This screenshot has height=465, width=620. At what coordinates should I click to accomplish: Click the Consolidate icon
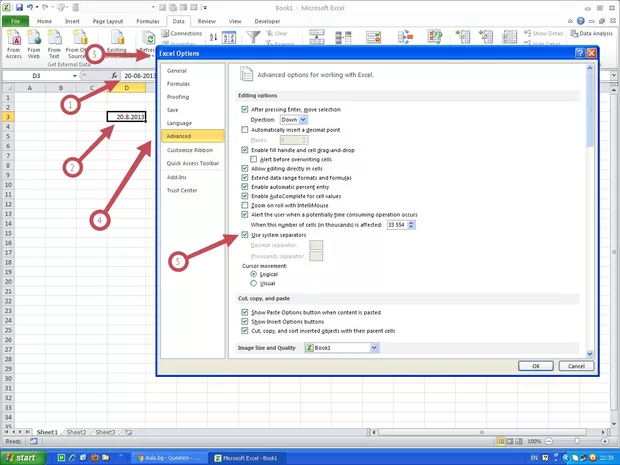click(405, 37)
